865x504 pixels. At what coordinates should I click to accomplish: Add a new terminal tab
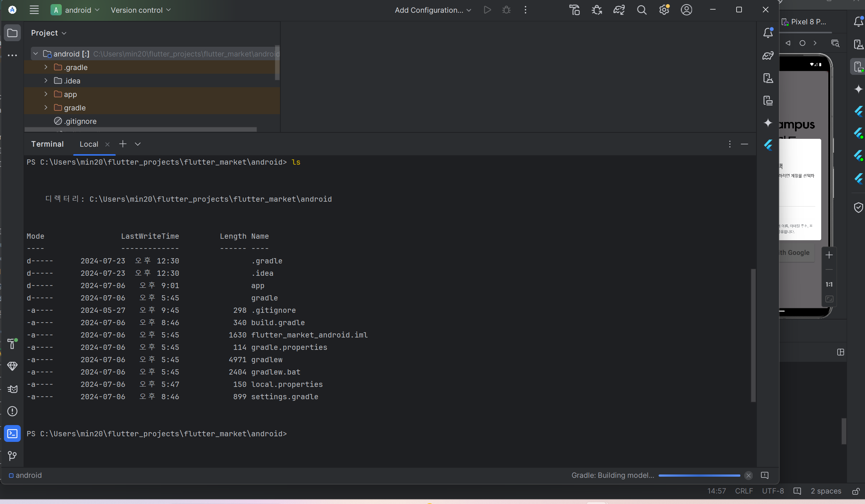tap(123, 144)
